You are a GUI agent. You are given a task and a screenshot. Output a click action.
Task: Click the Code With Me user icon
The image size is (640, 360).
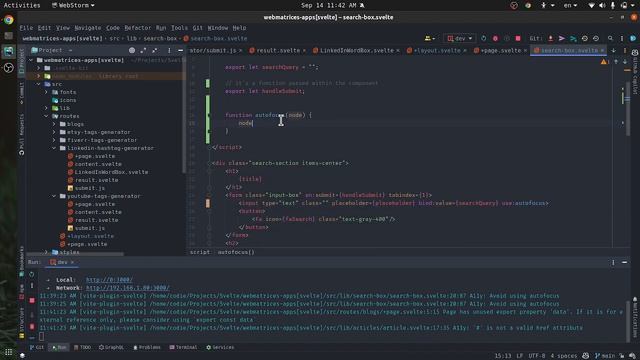coord(428,38)
